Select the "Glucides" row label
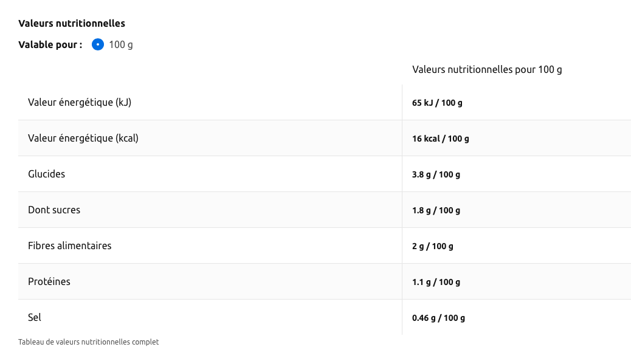This screenshot has height=364, width=631. 47,174
